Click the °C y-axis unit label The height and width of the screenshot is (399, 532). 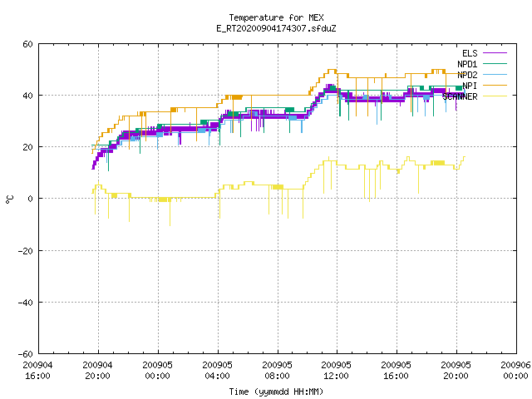10,199
